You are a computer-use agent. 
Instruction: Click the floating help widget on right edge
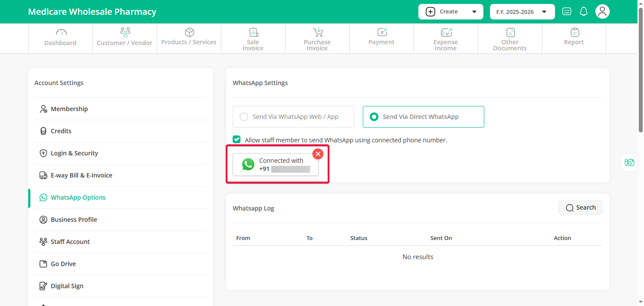(629, 162)
